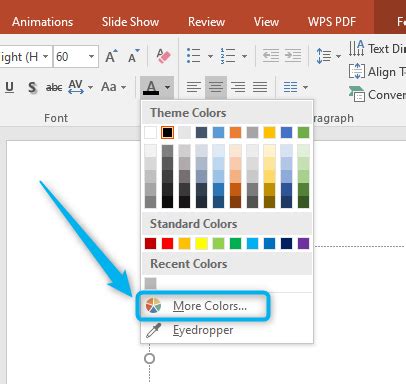Apply the numbered list icon
This screenshot has height=384, width=406.
pos(228,56)
